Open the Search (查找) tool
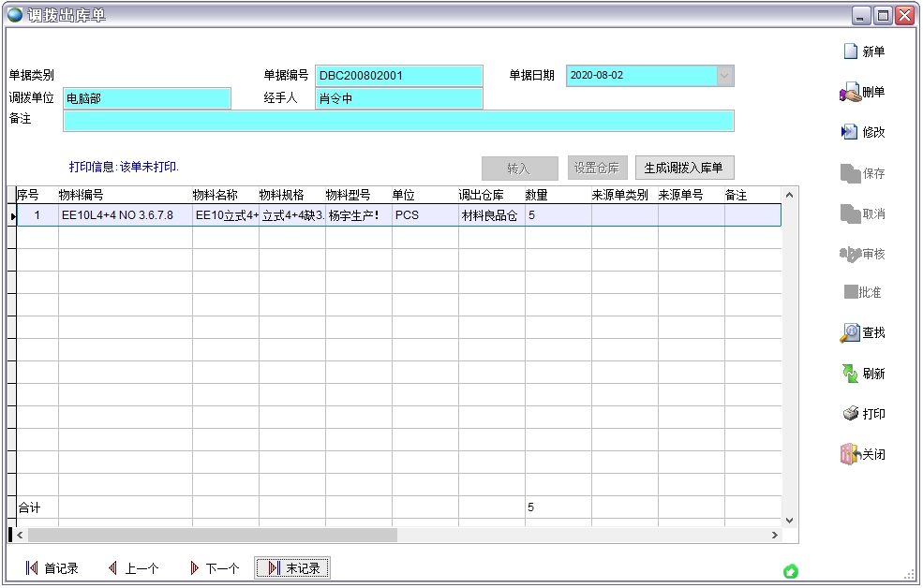Image resolution: width=923 pixels, height=588 pixels. [850, 333]
